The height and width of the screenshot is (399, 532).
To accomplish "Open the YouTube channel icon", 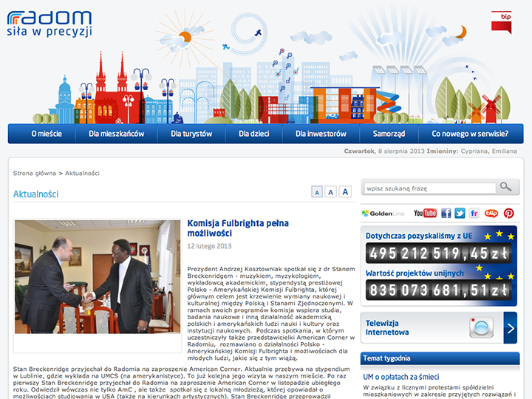I will click(425, 213).
